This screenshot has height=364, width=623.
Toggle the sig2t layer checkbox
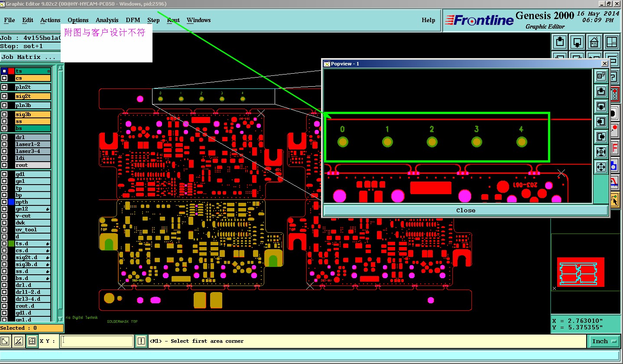tap(4, 96)
